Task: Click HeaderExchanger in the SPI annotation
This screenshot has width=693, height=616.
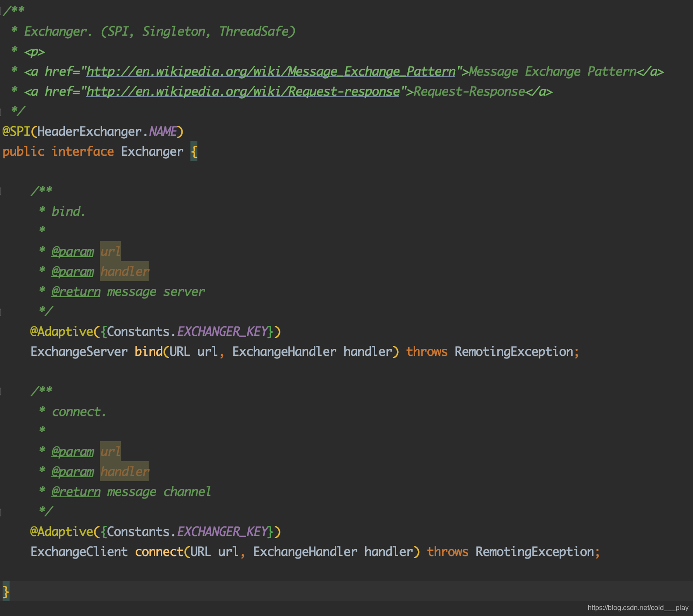Action: pyautogui.click(x=90, y=131)
